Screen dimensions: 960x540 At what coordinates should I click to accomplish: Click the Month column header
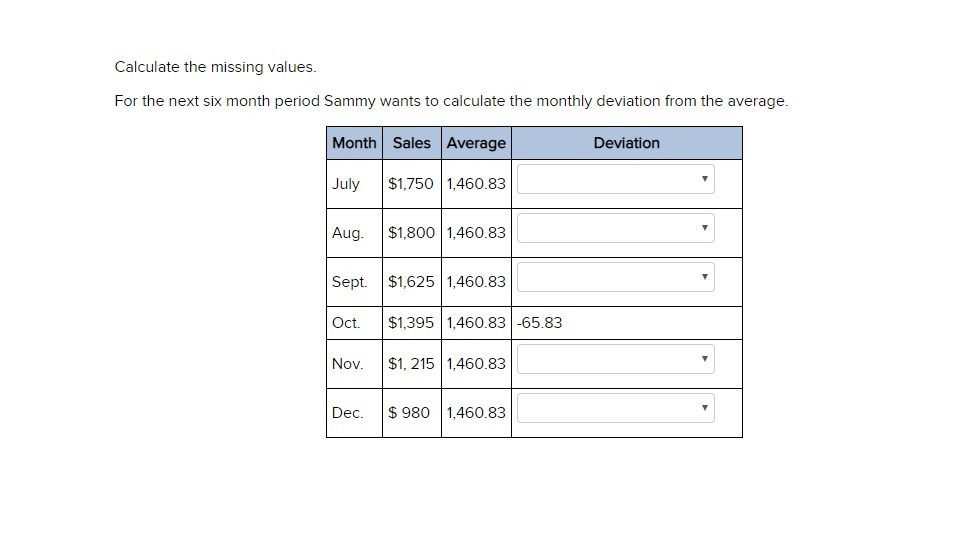point(354,143)
